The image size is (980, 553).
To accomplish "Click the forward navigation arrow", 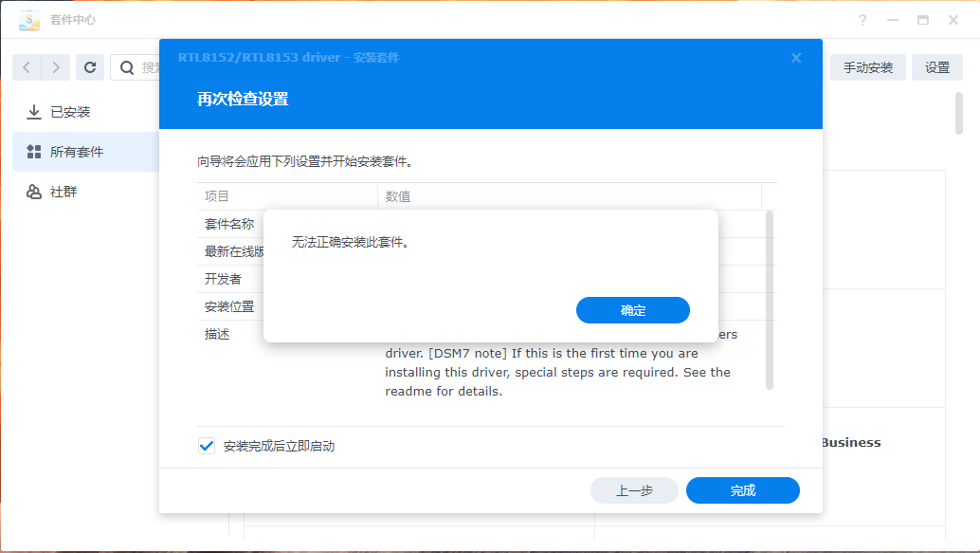I will 57,67.
